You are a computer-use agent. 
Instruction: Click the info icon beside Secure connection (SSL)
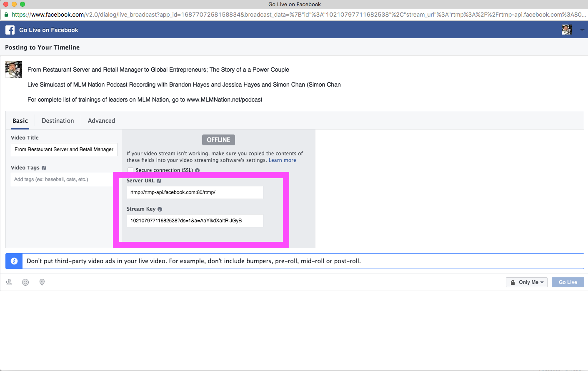[197, 170]
